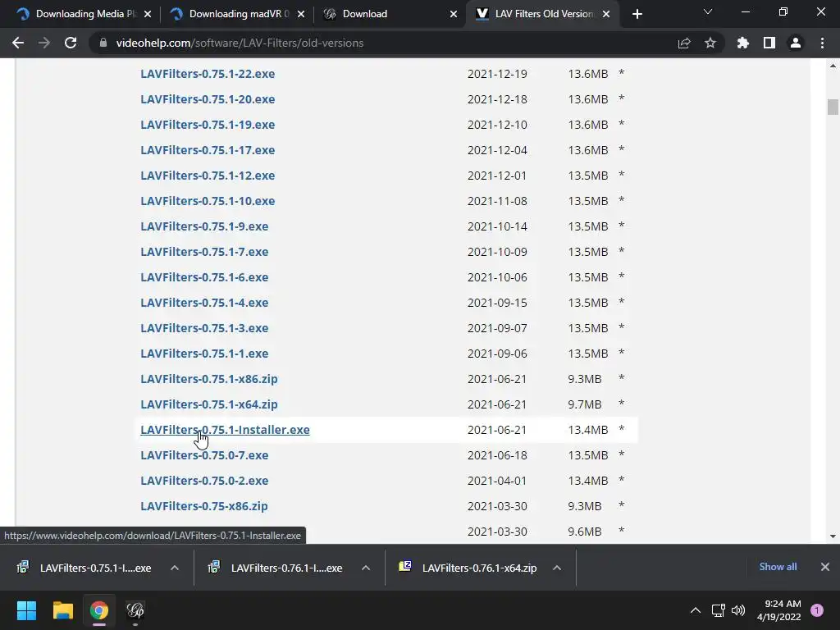Download LAVFilters-0.75.1-12.exe
Image resolution: width=840 pixels, height=630 pixels.
[208, 176]
